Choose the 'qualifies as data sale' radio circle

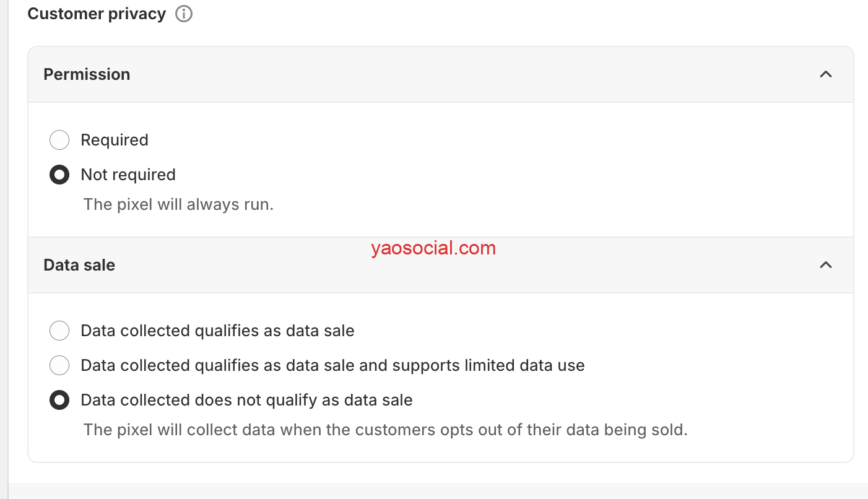59,331
